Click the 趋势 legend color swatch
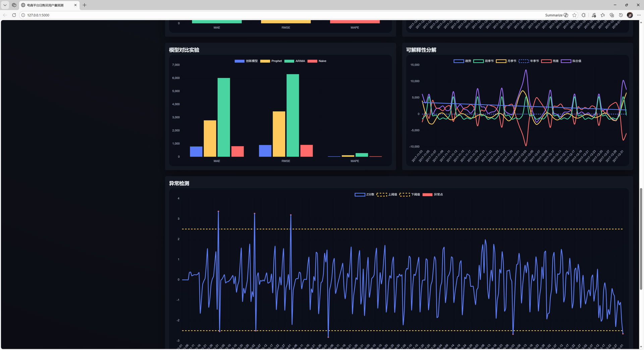Viewport: 644px width, 350px height. (459, 61)
